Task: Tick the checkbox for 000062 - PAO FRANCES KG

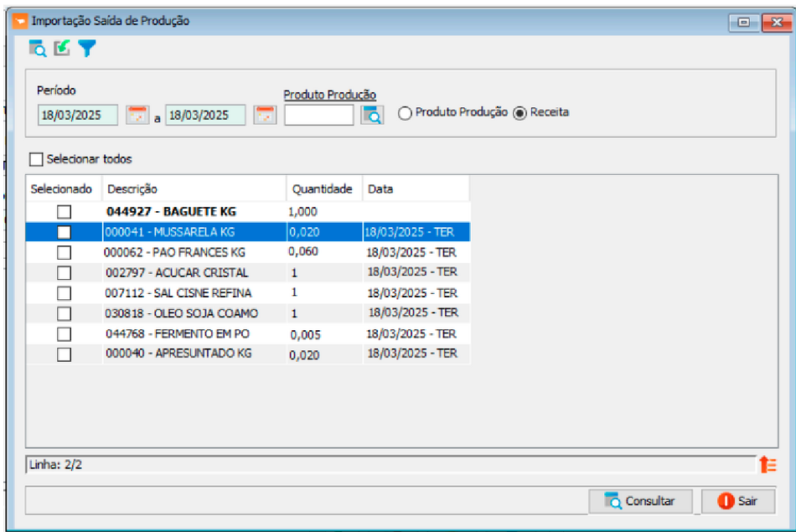Action: [64, 252]
